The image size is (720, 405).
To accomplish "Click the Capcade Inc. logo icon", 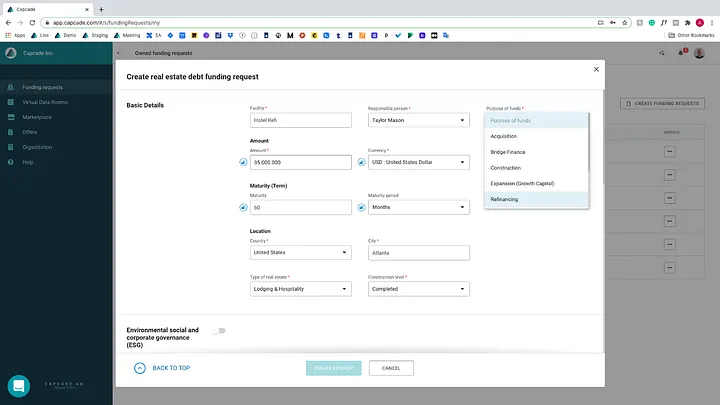I will coord(11,53).
